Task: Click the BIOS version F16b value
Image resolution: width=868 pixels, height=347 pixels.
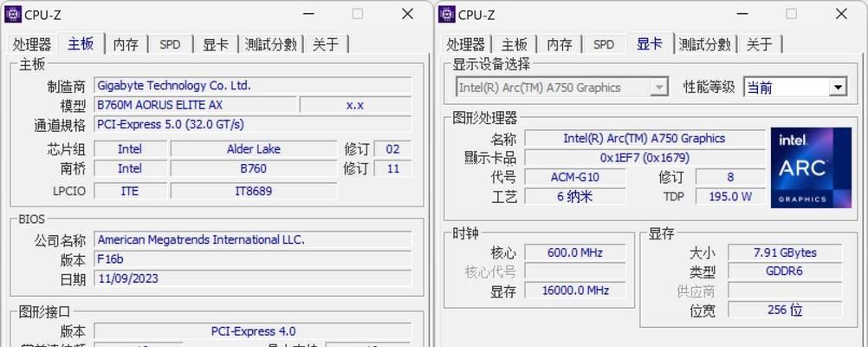Action: (x=252, y=259)
